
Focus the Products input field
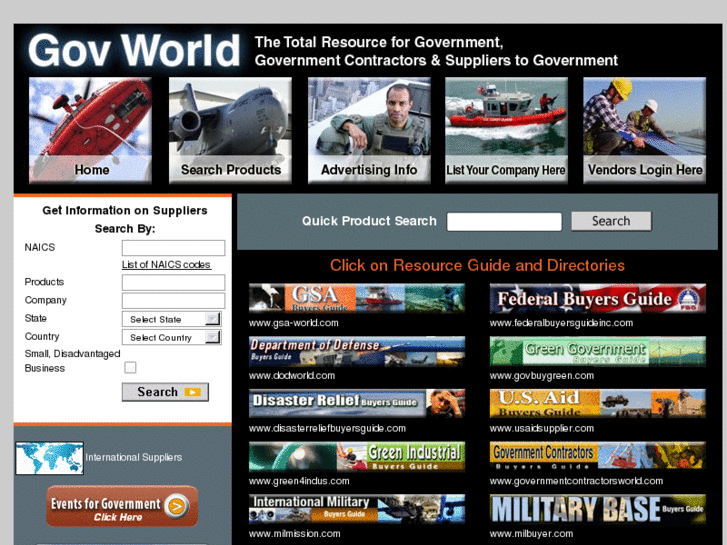pyautogui.click(x=173, y=282)
